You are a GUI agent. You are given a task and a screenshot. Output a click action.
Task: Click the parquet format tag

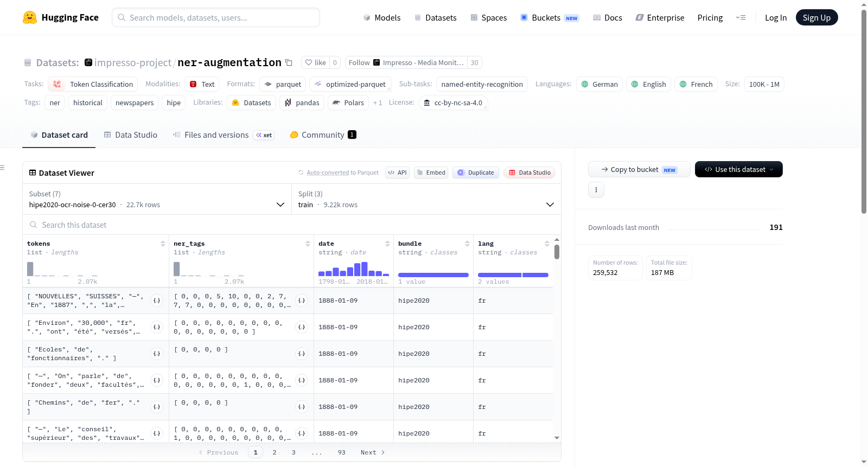[283, 84]
